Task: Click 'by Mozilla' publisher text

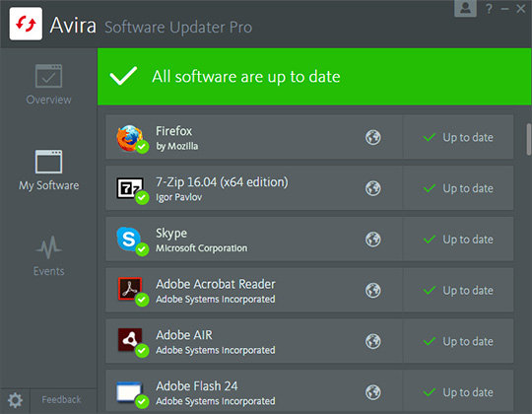Action: point(176,146)
